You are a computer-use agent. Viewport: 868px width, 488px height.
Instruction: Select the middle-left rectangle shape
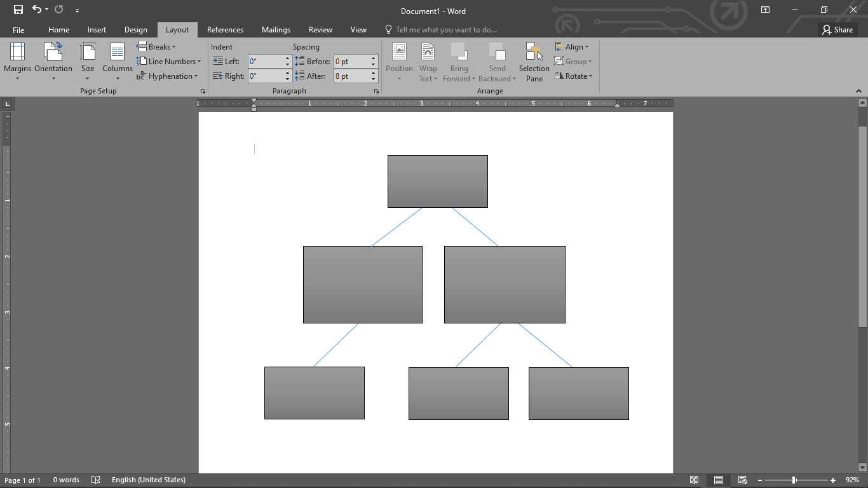tap(363, 285)
